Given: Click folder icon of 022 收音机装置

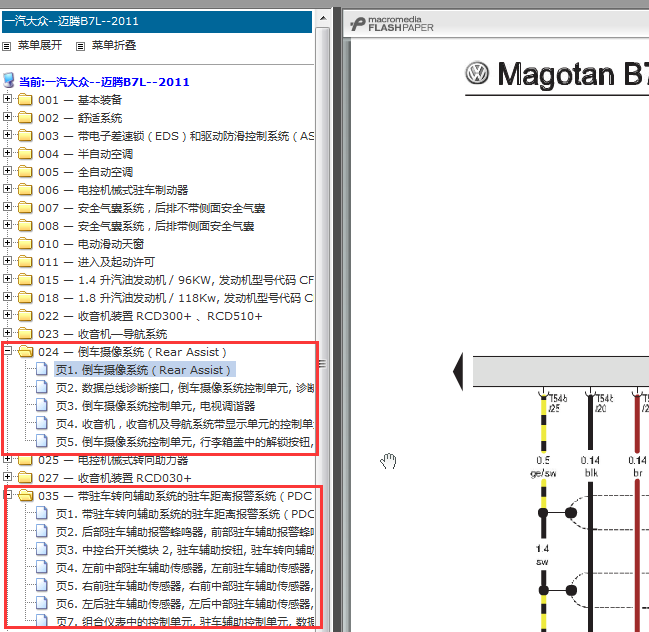Looking at the screenshot, I should 25,315.
